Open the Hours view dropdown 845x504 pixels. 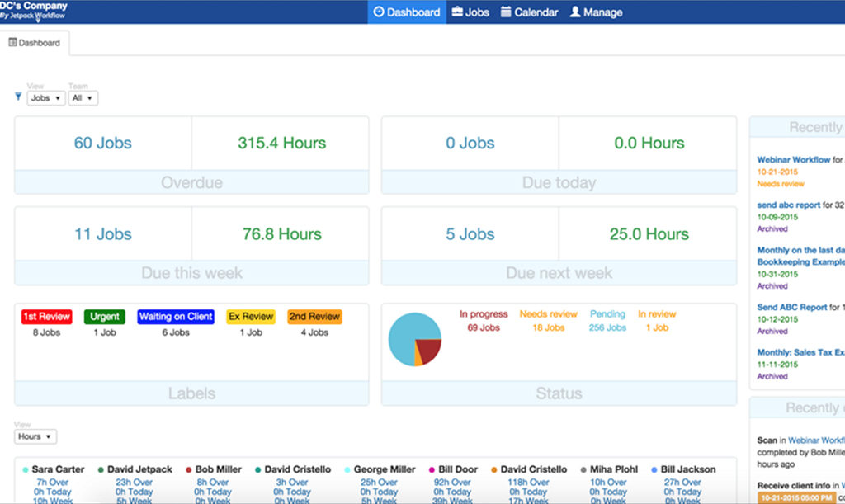35,436
